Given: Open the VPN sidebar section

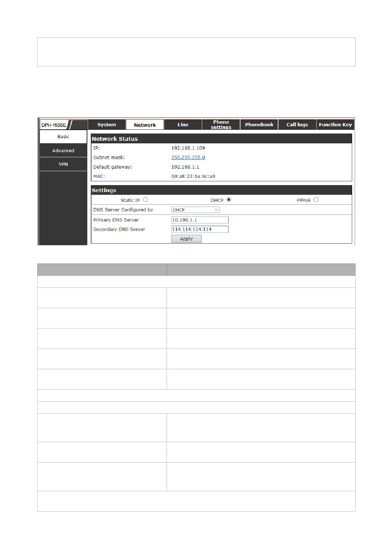Looking at the screenshot, I should tap(63, 164).
